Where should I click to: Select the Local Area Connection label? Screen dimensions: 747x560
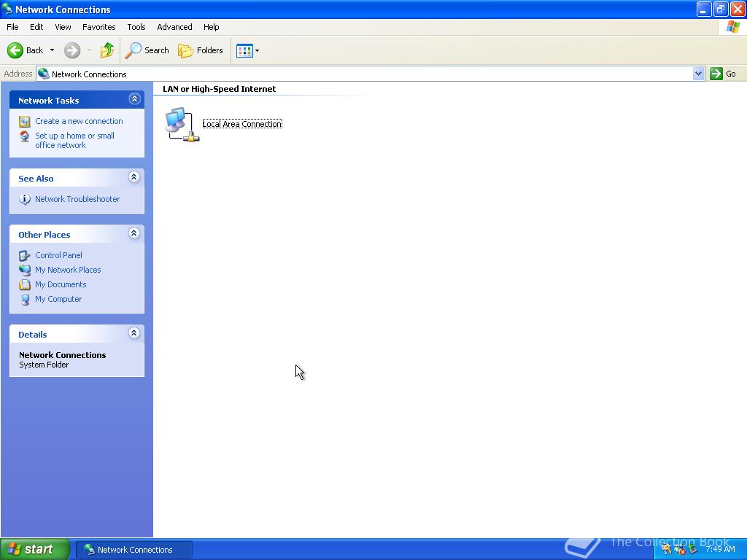point(242,124)
